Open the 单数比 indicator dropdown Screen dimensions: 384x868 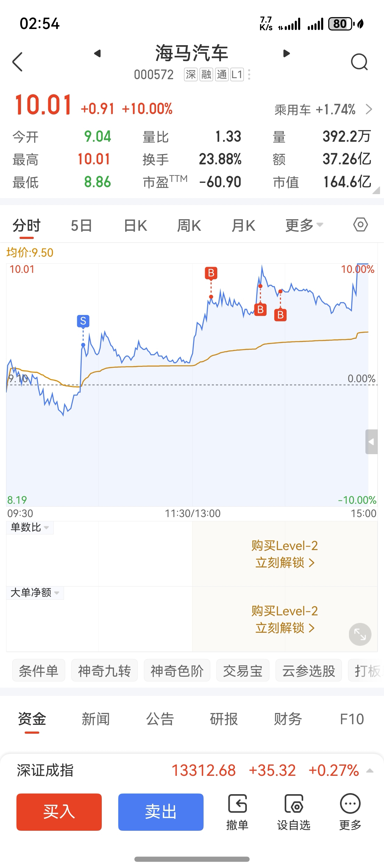[30, 527]
